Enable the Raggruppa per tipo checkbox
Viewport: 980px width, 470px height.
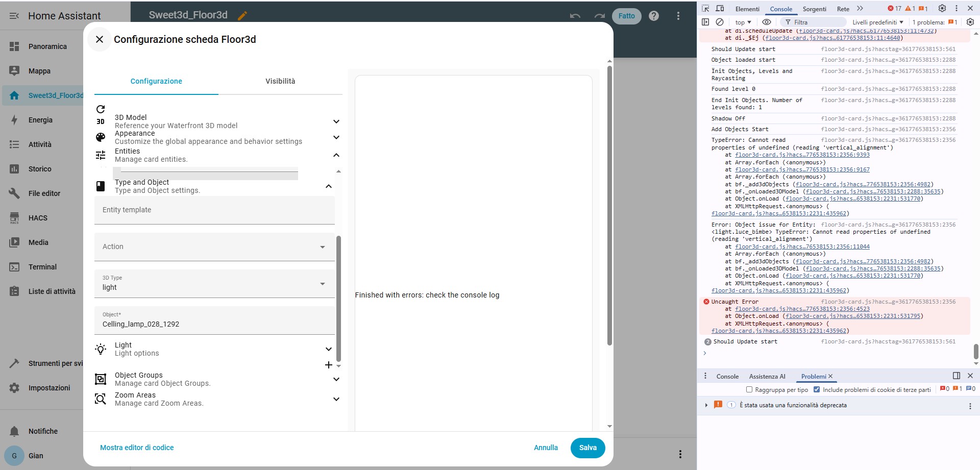pyautogui.click(x=749, y=389)
